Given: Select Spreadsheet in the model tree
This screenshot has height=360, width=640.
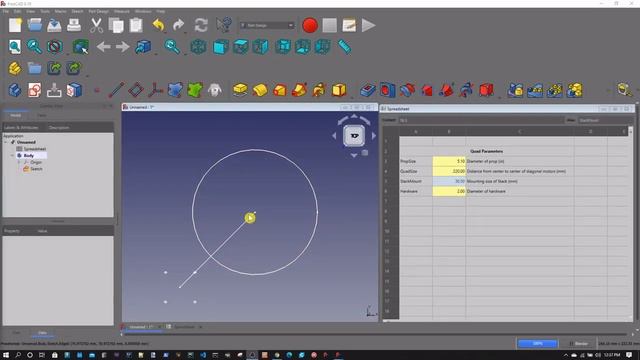Looking at the screenshot, I should click(35, 149).
